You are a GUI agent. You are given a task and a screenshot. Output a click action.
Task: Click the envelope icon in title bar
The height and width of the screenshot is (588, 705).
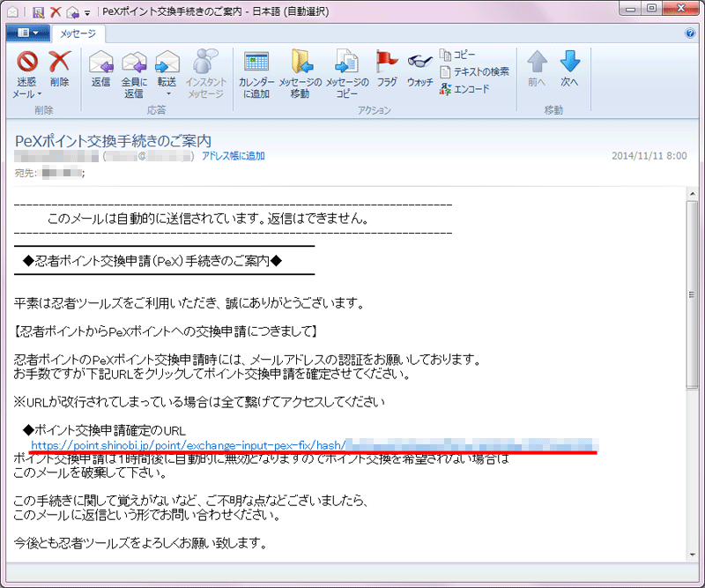coord(12,12)
